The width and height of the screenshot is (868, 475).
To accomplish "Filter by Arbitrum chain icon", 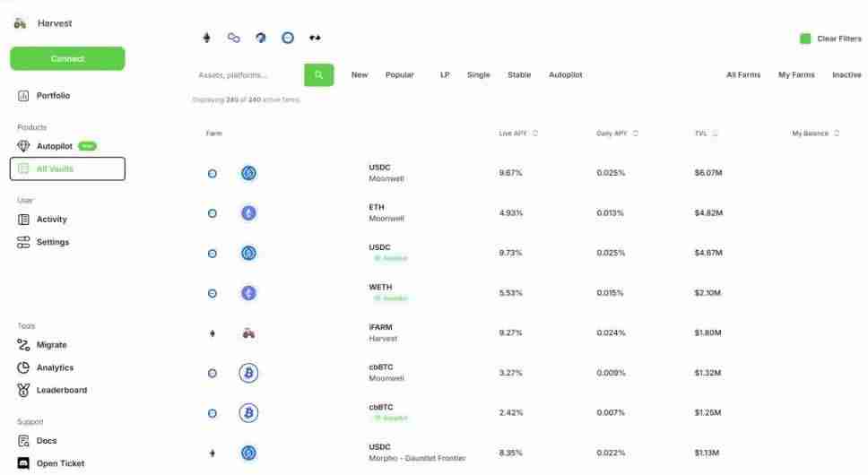I will click(261, 38).
